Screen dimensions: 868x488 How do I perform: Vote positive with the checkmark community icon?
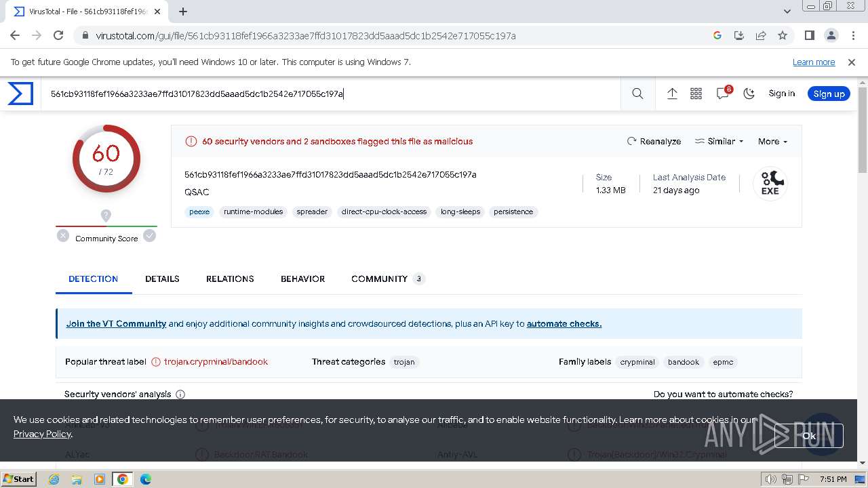[x=149, y=236]
